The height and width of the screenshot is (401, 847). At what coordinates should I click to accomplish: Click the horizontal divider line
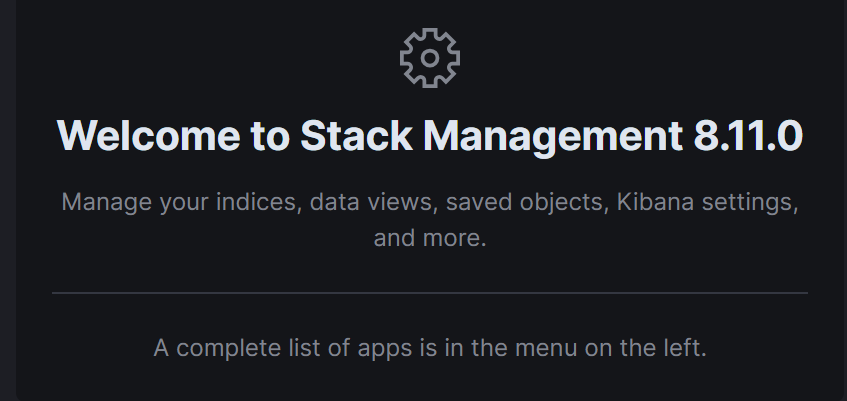[x=429, y=293]
